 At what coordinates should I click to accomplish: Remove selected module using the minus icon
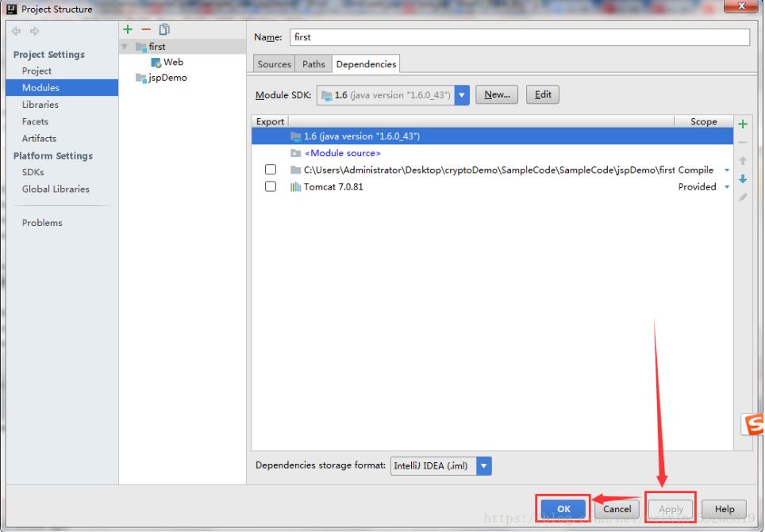[x=144, y=29]
